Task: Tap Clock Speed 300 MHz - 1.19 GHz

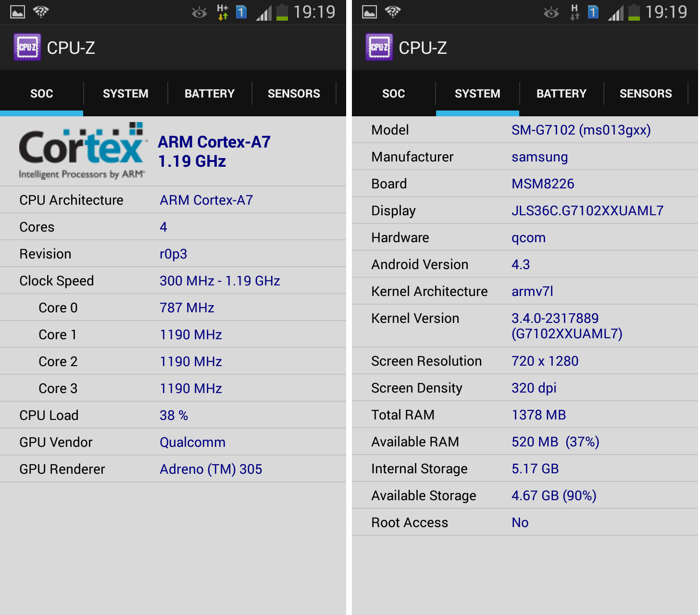Action: [x=173, y=281]
